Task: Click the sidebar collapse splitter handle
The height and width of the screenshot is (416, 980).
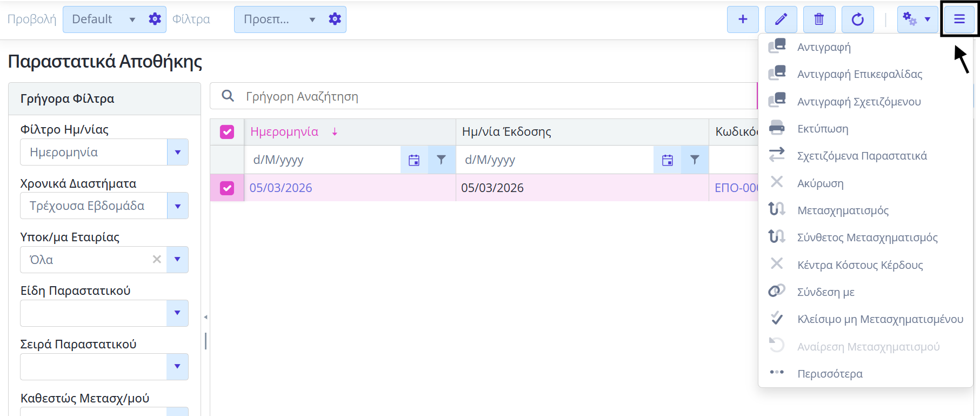Action: [205, 318]
